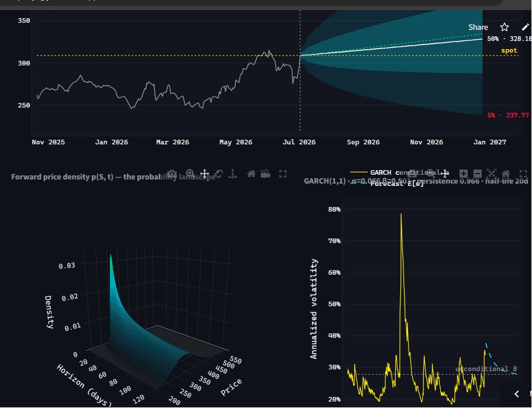This screenshot has width=532, height=408.
Task: Select the Zoom tool on the 3D density plot
Action: click(x=191, y=174)
